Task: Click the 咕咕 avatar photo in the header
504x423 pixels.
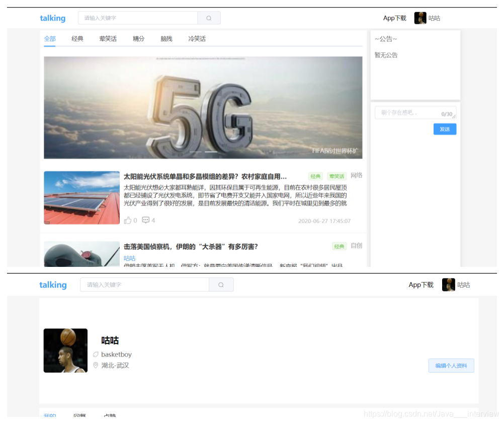Action: tap(420, 18)
